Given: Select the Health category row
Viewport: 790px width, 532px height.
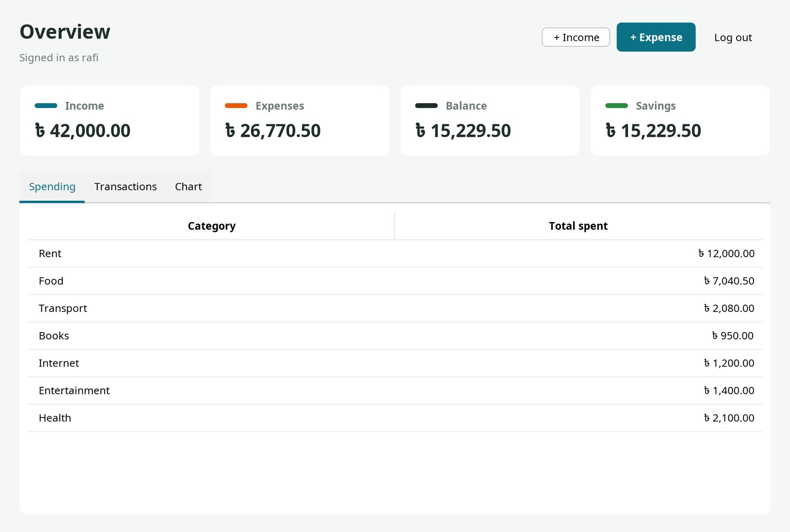Looking at the screenshot, I should pyautogui.click(x=395, y=418).
